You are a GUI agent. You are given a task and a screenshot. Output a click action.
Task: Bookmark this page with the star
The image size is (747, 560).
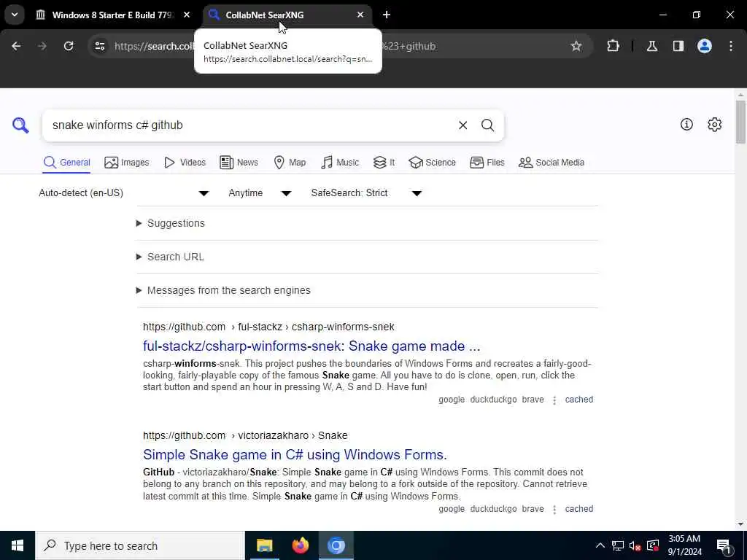pyautogui.click(x=576, y=46)
